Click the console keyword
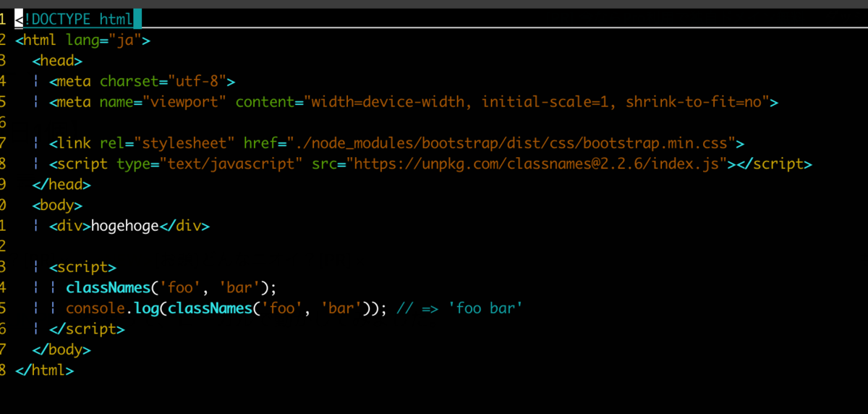 (95, 309)
